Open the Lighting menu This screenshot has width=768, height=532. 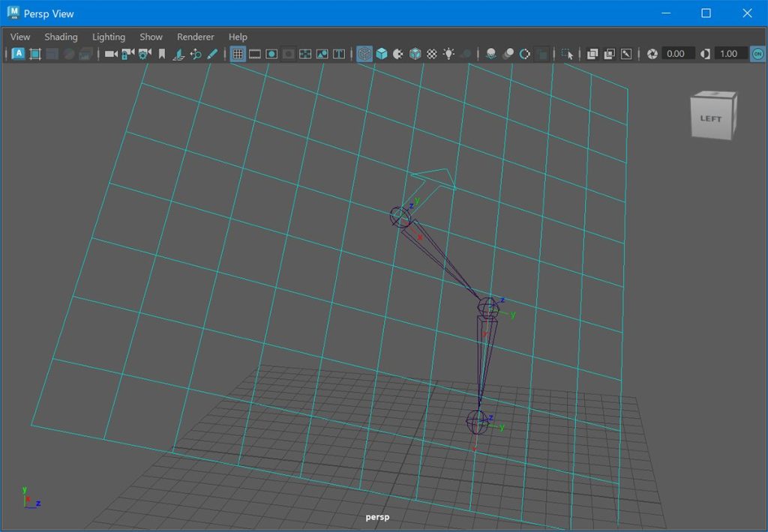tap(109, 37)
